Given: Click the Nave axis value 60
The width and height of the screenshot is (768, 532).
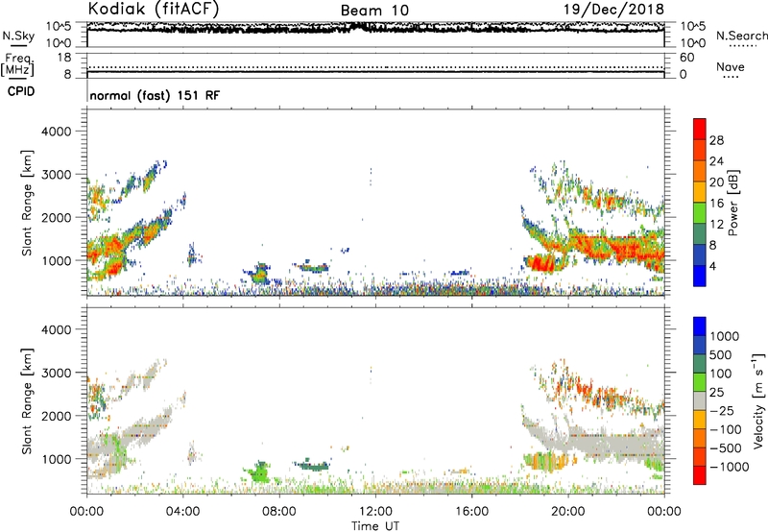Looking at the screenshot, I should click(x=686, y=58).
